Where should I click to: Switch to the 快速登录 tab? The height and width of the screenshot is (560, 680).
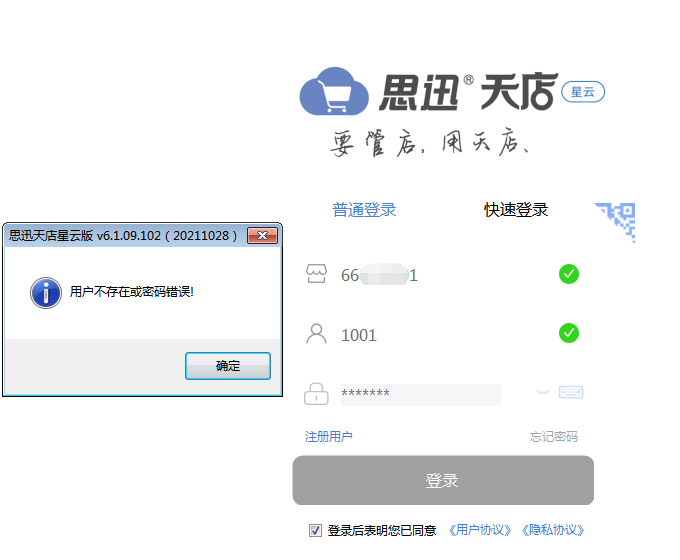pyautogui.click(x=516, y=210)
